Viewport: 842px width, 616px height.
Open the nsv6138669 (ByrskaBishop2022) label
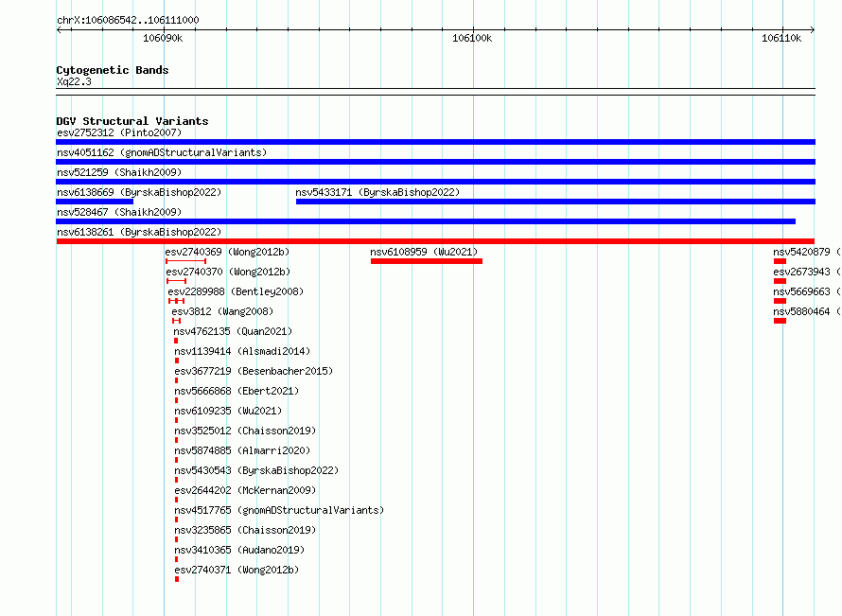(139, 192)
